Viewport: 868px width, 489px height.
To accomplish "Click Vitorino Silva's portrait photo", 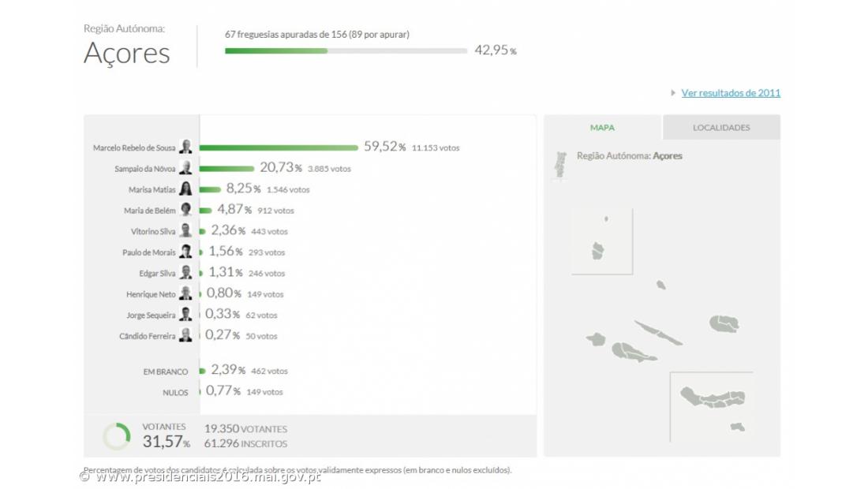I will click(x=185, y=231).
